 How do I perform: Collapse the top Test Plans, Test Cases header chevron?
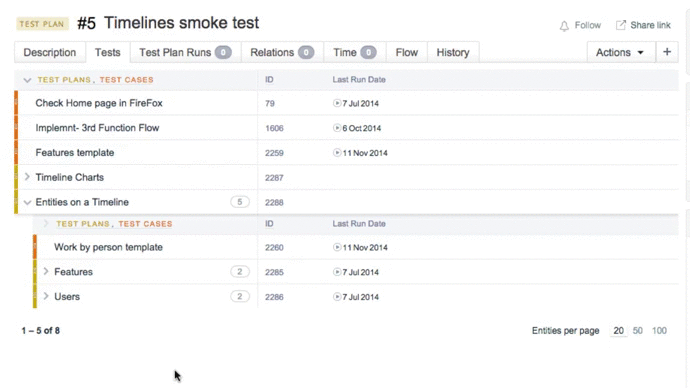[27, 80]
